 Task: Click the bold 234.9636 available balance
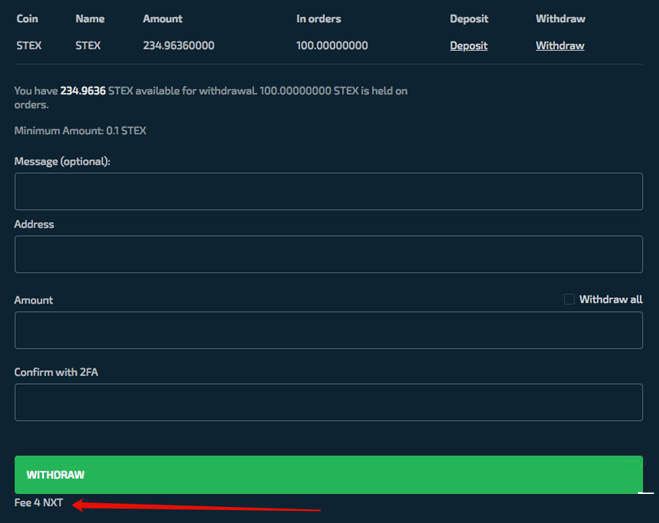[83, 91]
